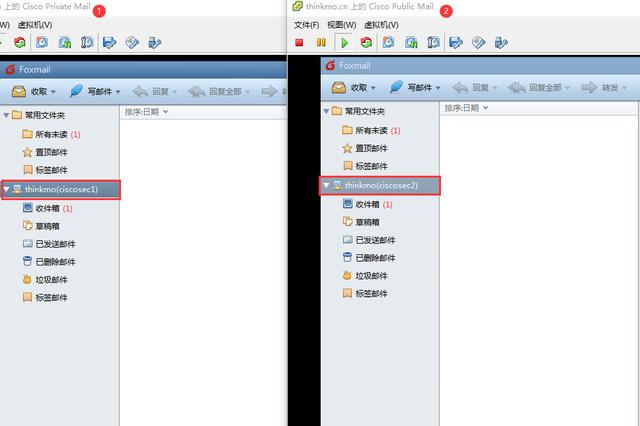Open snapshot manager icon in Cisco Private Mail window
Image resolution: width=640 pixels, height=426 pixels.
tap(87, 42)
